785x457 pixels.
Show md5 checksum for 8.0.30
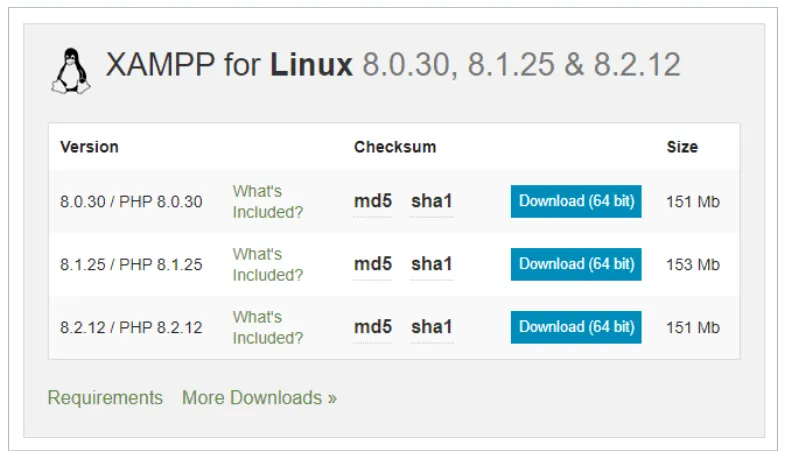(x=372, y=201)
